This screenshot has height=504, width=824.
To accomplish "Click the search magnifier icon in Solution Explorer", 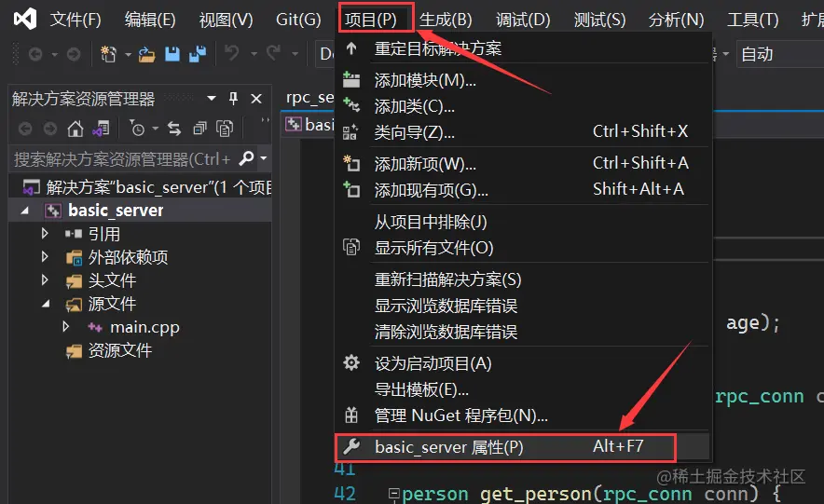I will click(x=246, y=158).
